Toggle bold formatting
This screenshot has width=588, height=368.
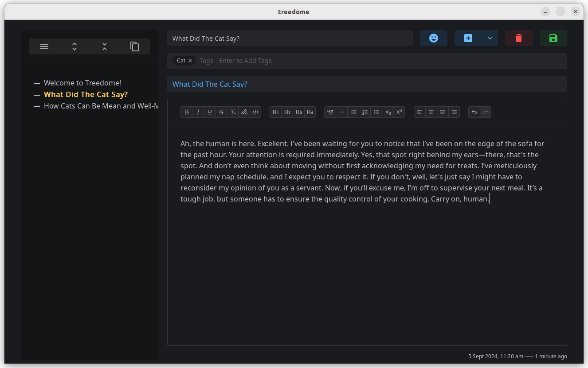click(x=186, y=112)
